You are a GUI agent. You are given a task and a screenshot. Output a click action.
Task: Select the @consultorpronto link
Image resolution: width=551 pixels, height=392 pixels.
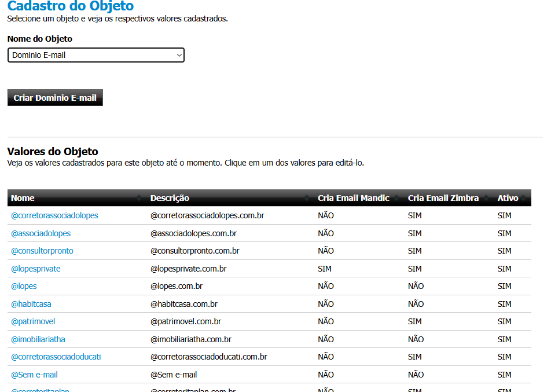(x=42, y=251)
